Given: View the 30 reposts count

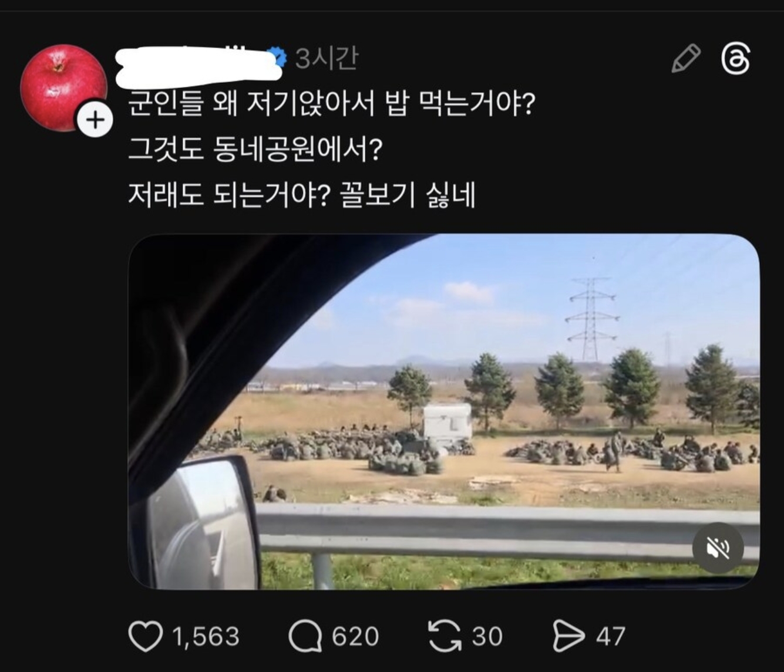Looking at the screenshot, I should tap(487, 637).
